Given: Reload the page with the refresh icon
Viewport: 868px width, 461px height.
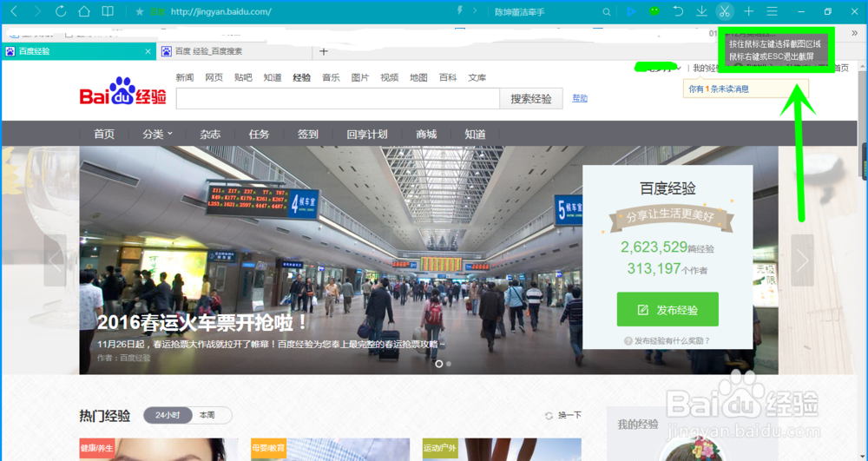Looking at the screenshot, I should [x=61, y=11].
